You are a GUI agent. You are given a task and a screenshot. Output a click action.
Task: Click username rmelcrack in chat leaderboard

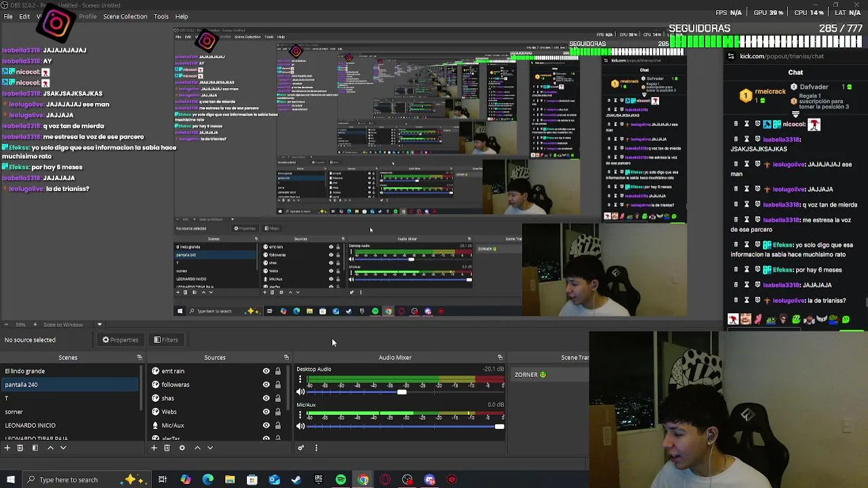(770, 91)
